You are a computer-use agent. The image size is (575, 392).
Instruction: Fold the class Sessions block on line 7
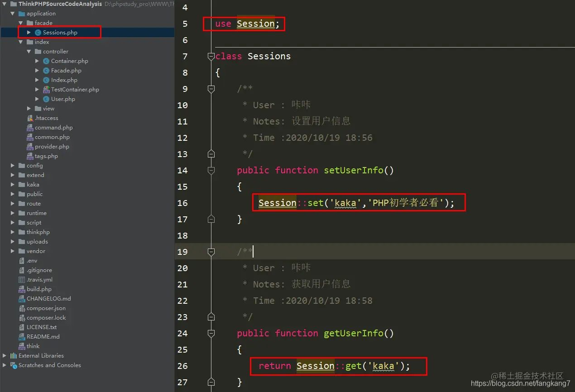[x=211, y=56]
